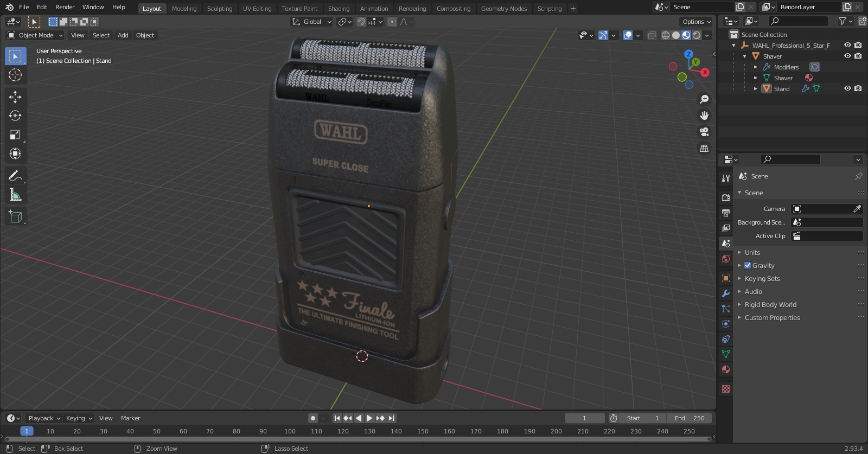The image size is (868, 454).
Task: Toggle X-ray display mode
Action: pos(652,35)
